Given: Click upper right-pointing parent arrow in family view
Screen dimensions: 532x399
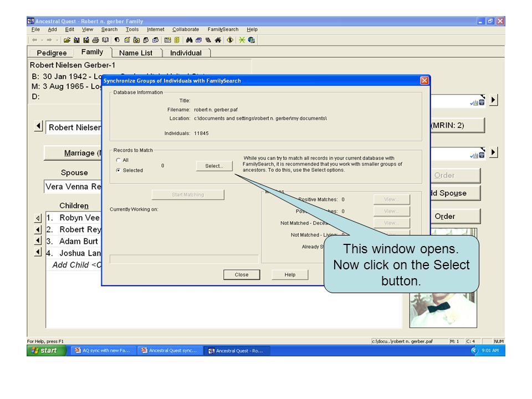Looking at the screenshot, I should pyautogui.click(x=494, y=100).
